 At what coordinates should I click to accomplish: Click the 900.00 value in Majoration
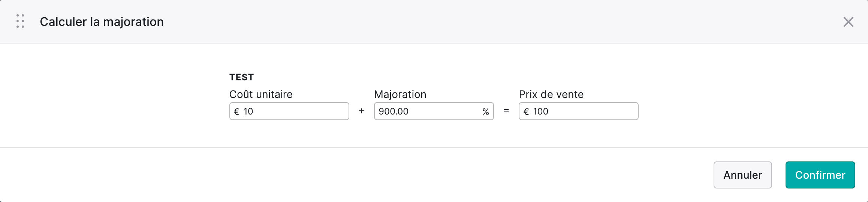click(394, 112)
